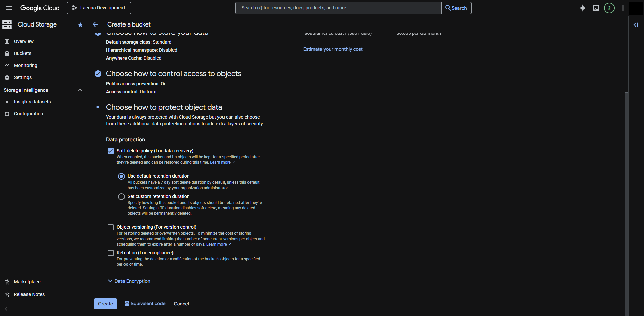
Task: Open Monitoring in the sidebar
Action: click(x=26, y=65)
